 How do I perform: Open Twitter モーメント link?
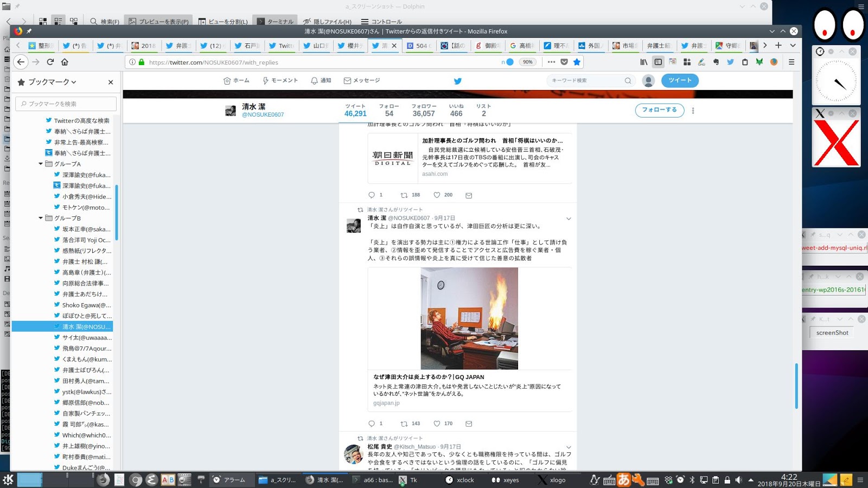[280, 80]
